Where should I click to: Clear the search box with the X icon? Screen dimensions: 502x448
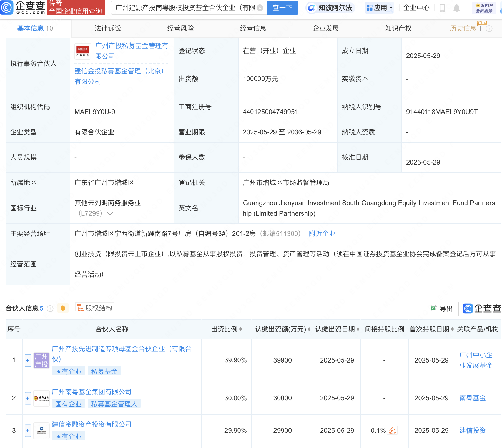[260, 8]
